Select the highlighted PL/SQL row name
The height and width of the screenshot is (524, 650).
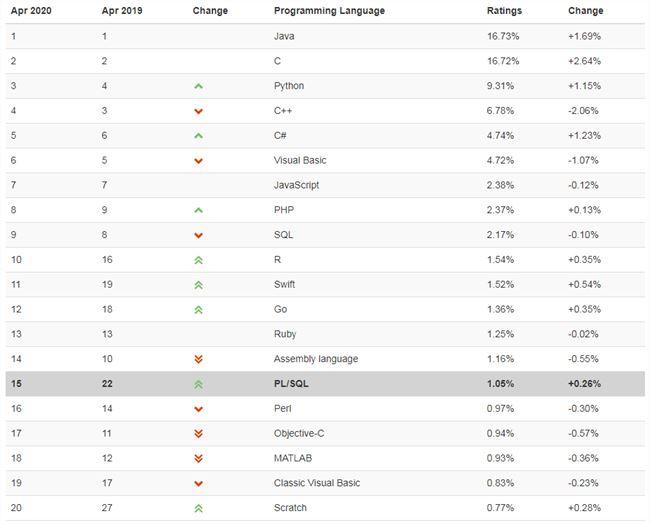pyautogui.click(x=291, y=384)
